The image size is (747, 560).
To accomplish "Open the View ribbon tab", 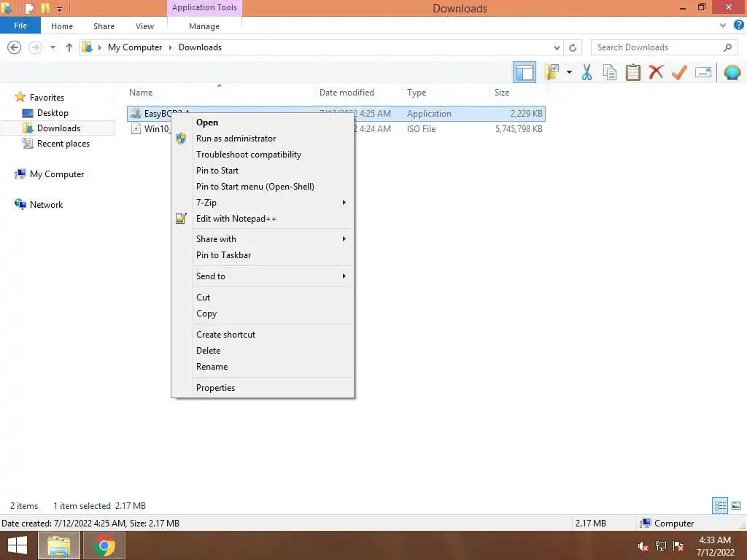I will [145, 26].
